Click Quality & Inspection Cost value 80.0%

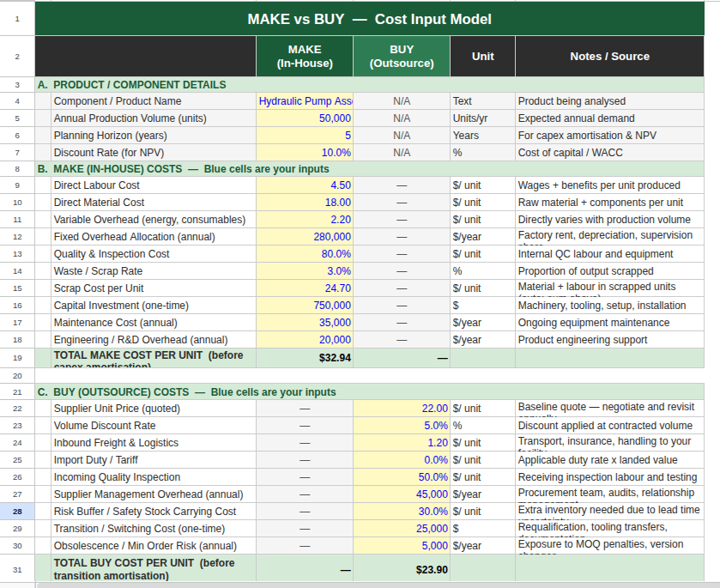(305, 254)
